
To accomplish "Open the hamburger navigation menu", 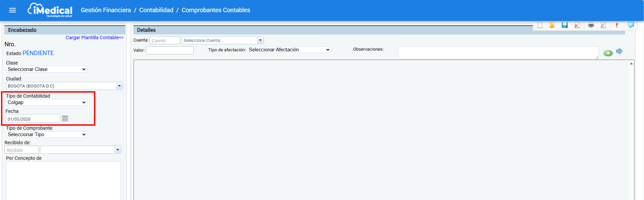I will point(12,10).
